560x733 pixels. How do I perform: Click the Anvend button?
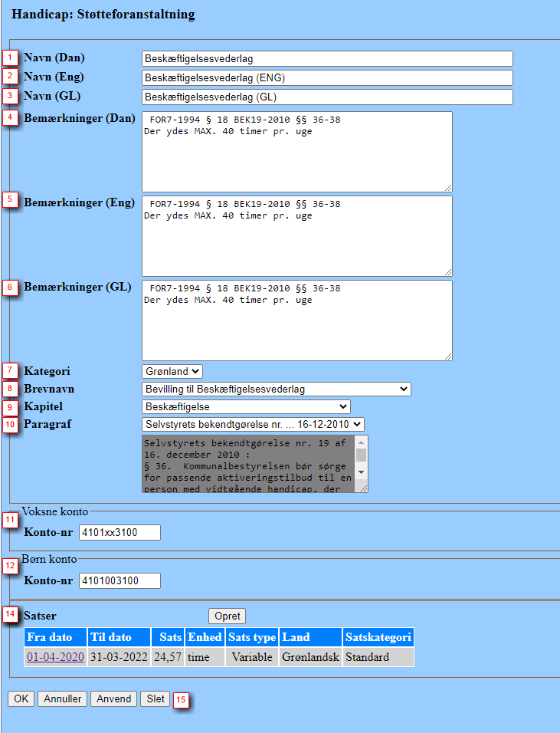[114, 698]
